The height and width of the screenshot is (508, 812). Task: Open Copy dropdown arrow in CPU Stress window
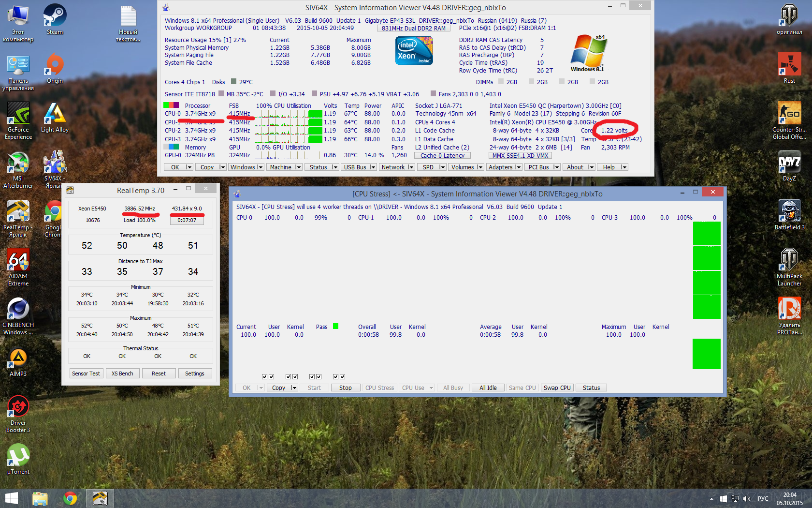pyautogui.click(x=294, y=388)
